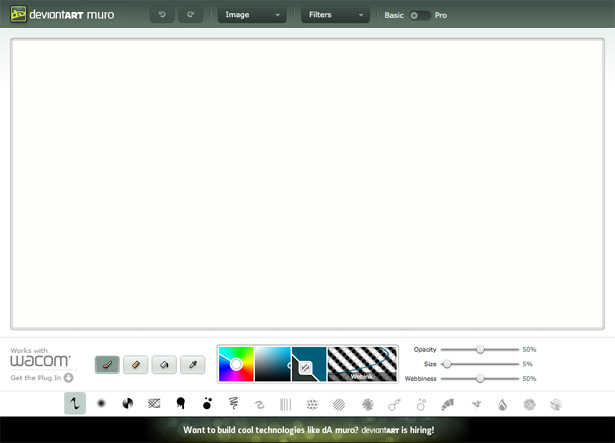Click the Pro mode label

coord(441,15)
